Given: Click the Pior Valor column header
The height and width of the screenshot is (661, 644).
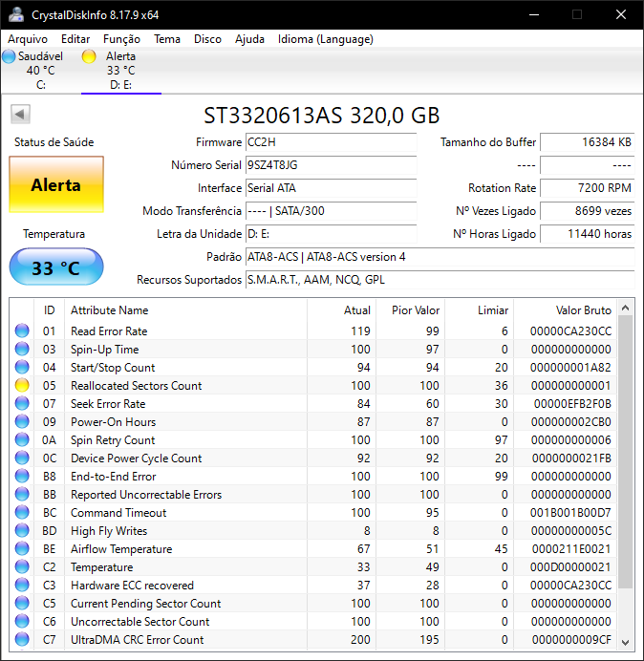Looking at the screenshot, I should point(410,310).
